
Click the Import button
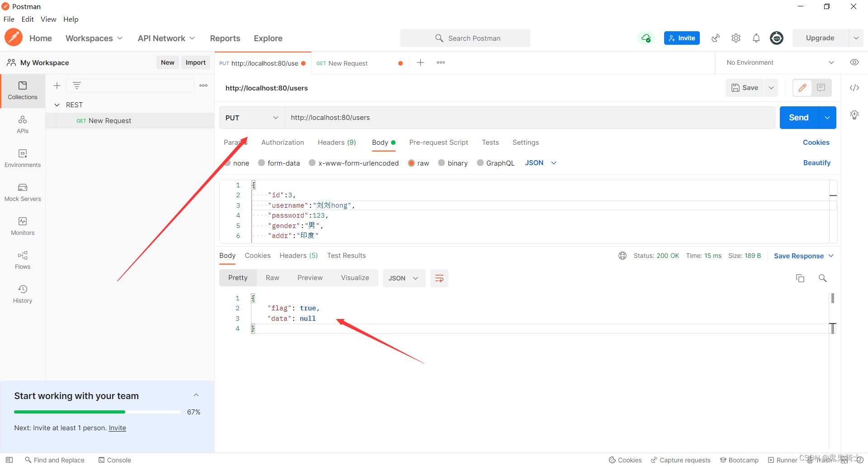(196, 62)
